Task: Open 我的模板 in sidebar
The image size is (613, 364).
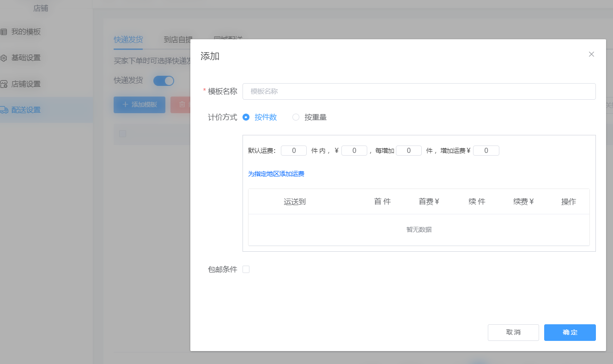Action: coord(26,32)
